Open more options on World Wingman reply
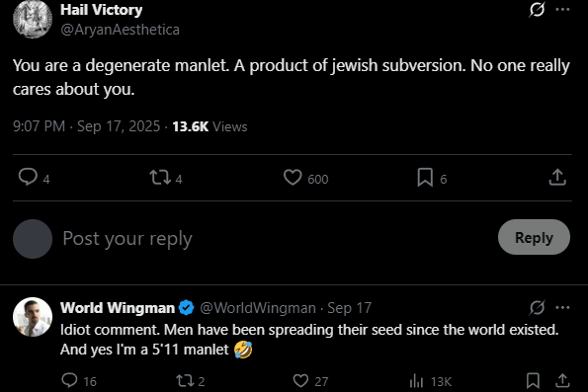This screenshot has height=392, width=588. coord(562,308)
